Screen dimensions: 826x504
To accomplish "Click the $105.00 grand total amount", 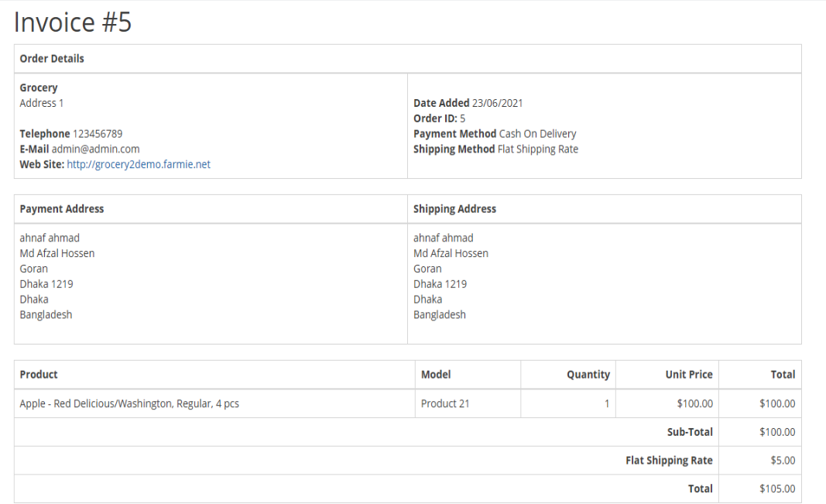I will pyautogui.click(x=776, y=489).
